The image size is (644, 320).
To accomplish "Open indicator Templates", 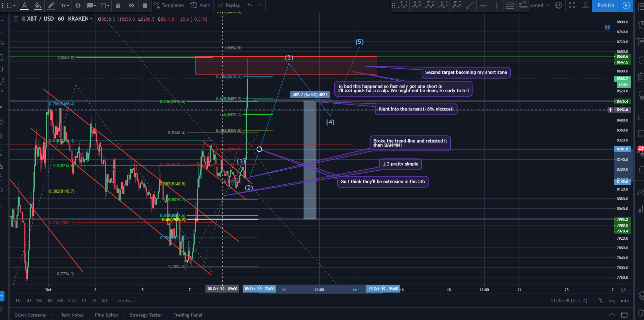I will click(x=169, y=5).
